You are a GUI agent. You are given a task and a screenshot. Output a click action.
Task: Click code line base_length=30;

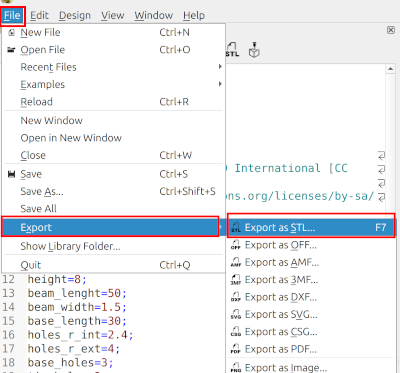pos(77,321)
